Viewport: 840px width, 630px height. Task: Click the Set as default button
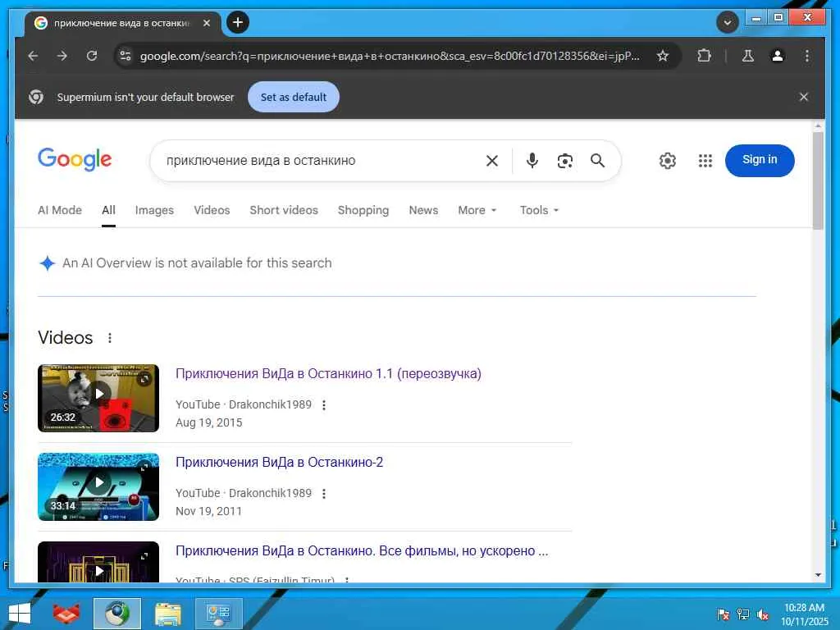[294, 97]
